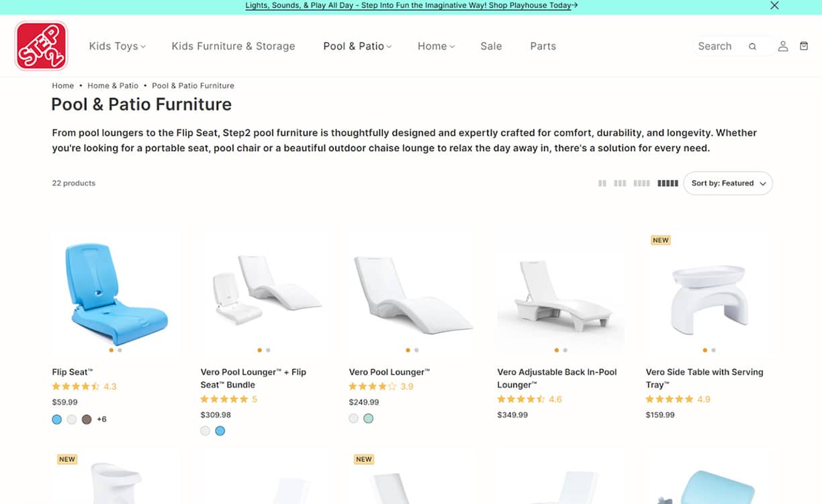822x504 pixels.
Task: Open the user account icon
Action: (783, 46)
